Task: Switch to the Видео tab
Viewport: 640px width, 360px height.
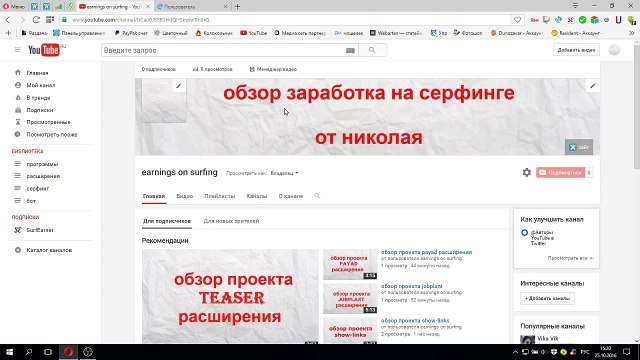Action: click(184, 196)
